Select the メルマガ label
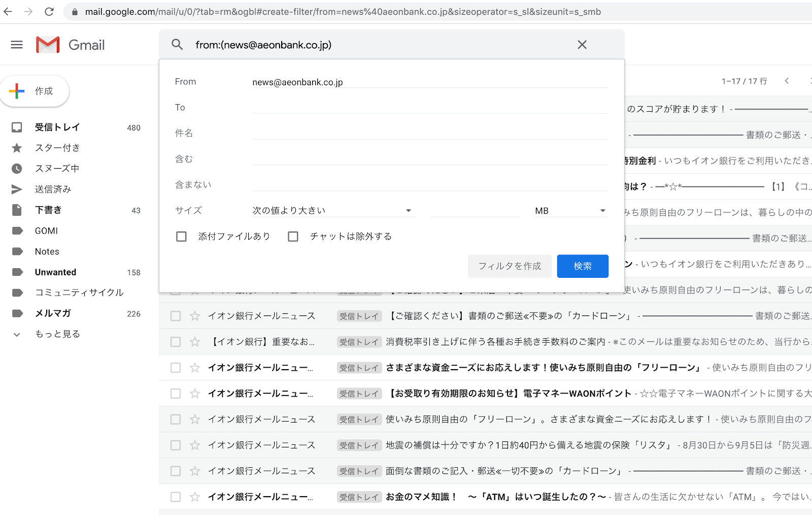 (53, 313)
